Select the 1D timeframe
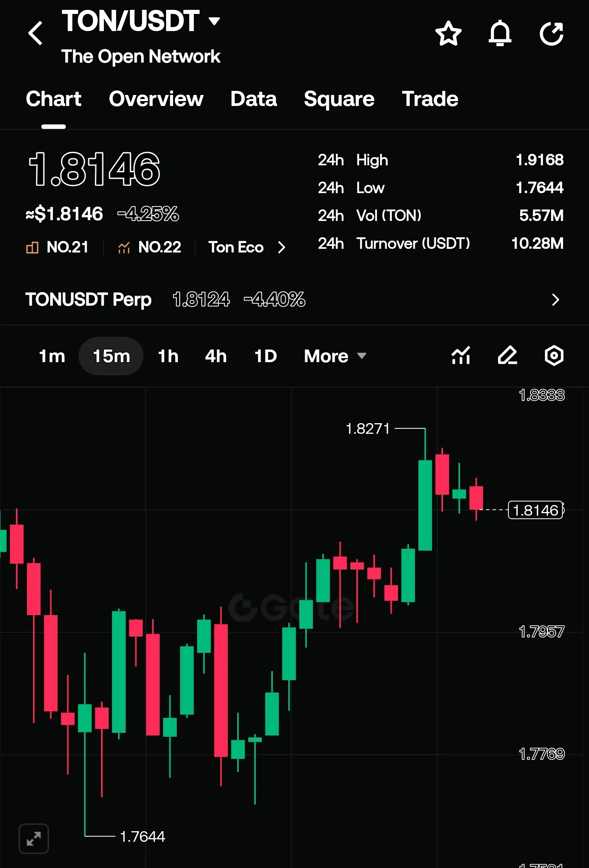This screenshot has height=868, width=589. click(x=266, y=356)
